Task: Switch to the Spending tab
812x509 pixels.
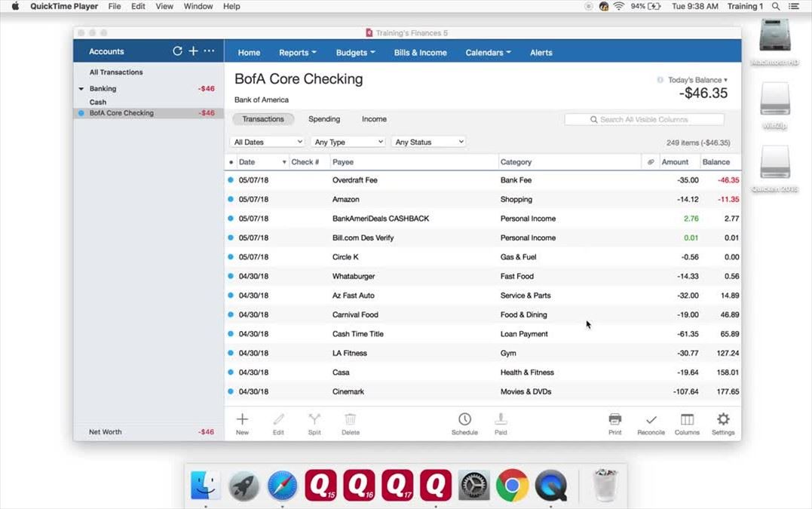Action: coord(324,119)
